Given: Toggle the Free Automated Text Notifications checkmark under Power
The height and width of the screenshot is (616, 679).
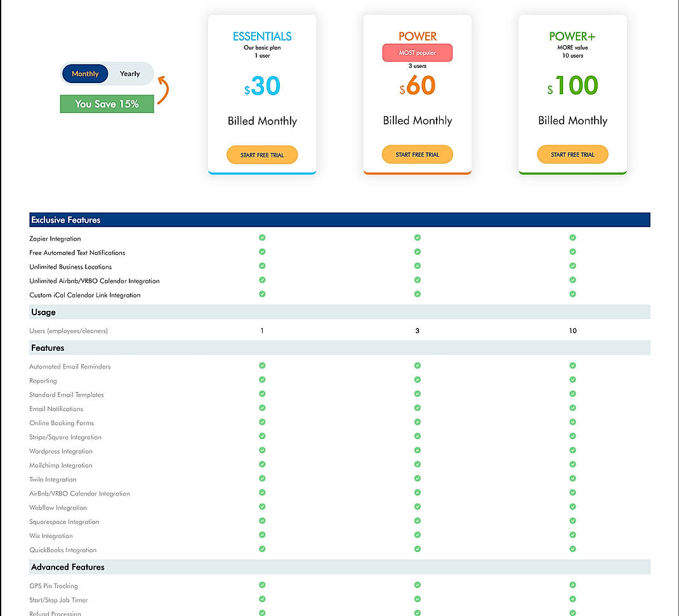Looking at the screenshot, I should point(417,252).
